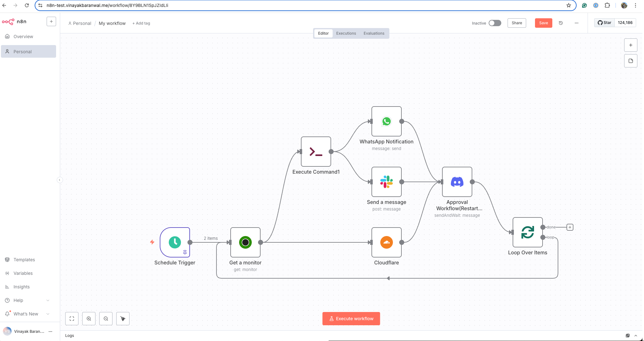Viewport: 644px width, 341px height.
Task: Open the Discord Approval Workflow node
Action: coord(457,182)
